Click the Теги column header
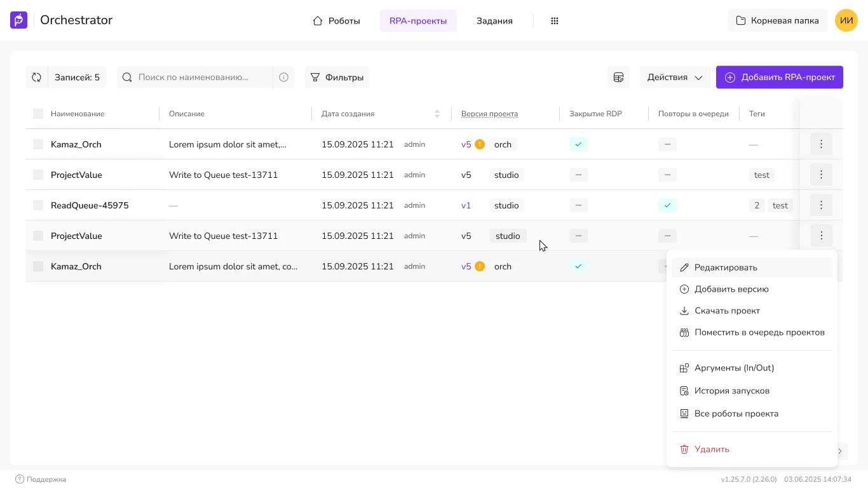 coord(757,114)
